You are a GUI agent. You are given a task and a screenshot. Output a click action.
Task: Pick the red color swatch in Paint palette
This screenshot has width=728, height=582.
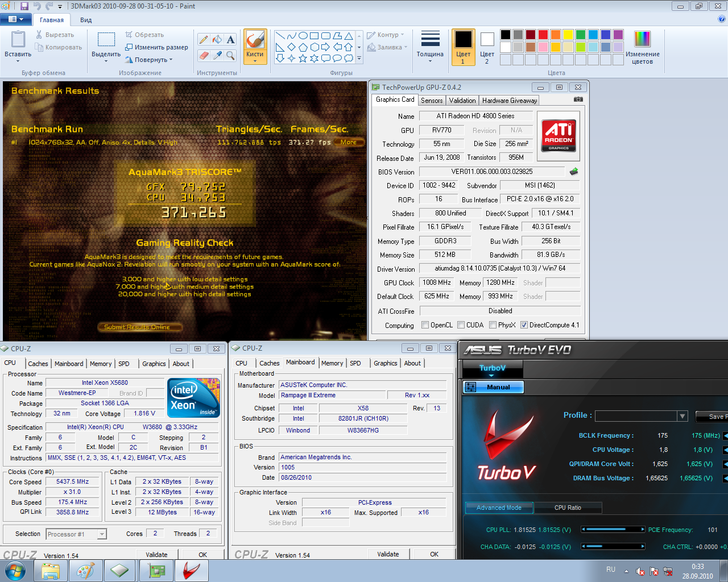tap(543, 35)
